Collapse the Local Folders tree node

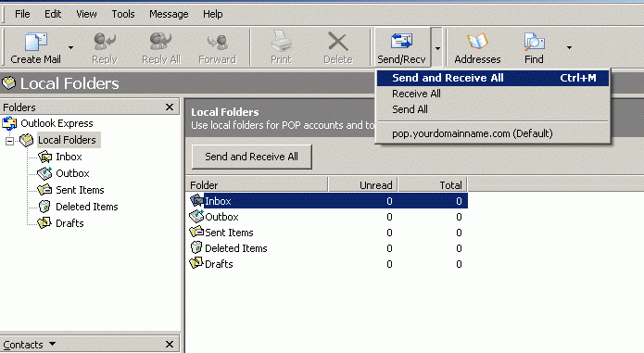click(x=9, y=141)
